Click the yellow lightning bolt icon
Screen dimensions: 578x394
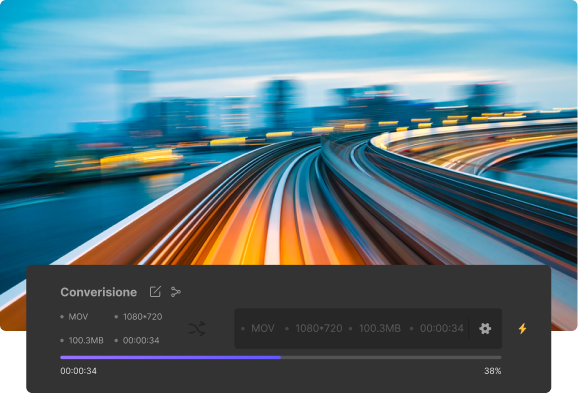pyautogui.click(x=522, y=328)
